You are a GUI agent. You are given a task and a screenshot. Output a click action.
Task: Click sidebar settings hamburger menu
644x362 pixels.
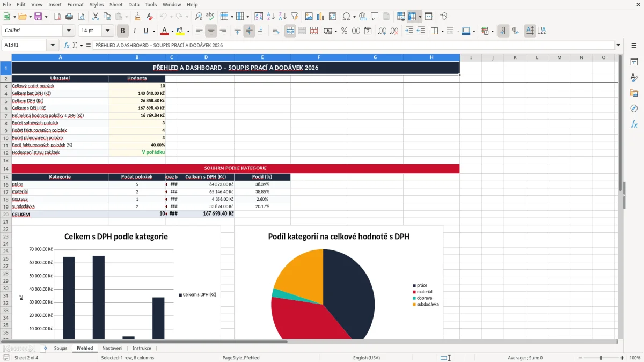[634, 46]
